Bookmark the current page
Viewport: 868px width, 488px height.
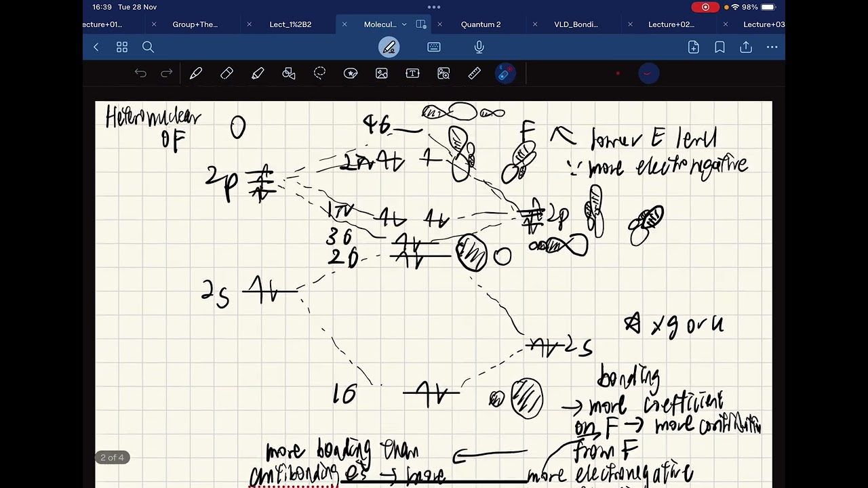(x=719, y=47)
